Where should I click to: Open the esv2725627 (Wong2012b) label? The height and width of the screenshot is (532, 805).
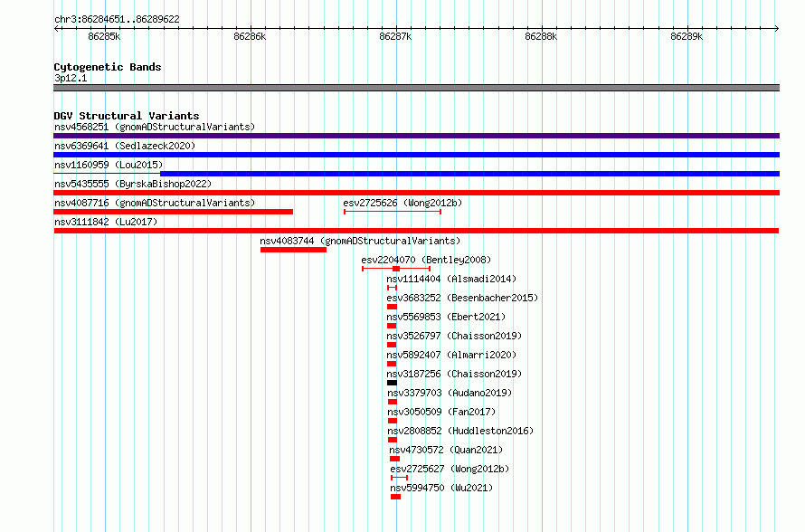click(x=450, y=469)
